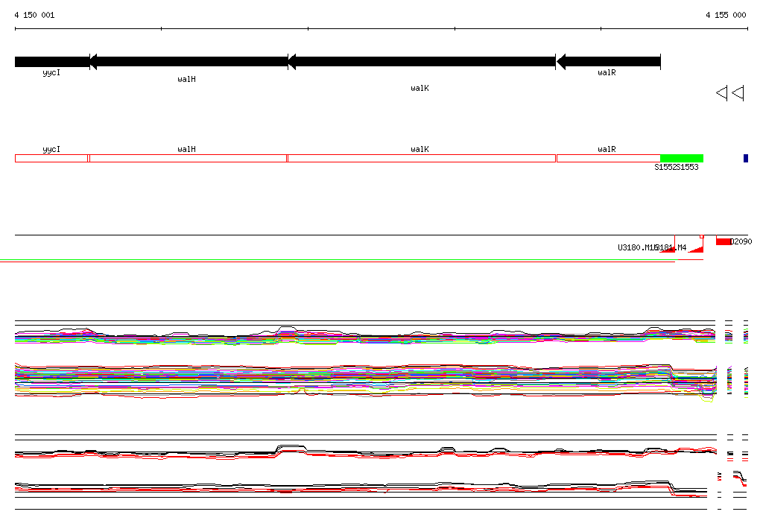Viewport: 763px width, 532px height.
Task: Click the walK label under black arrow
Action: pyautogui.click(x=420, y=88)
